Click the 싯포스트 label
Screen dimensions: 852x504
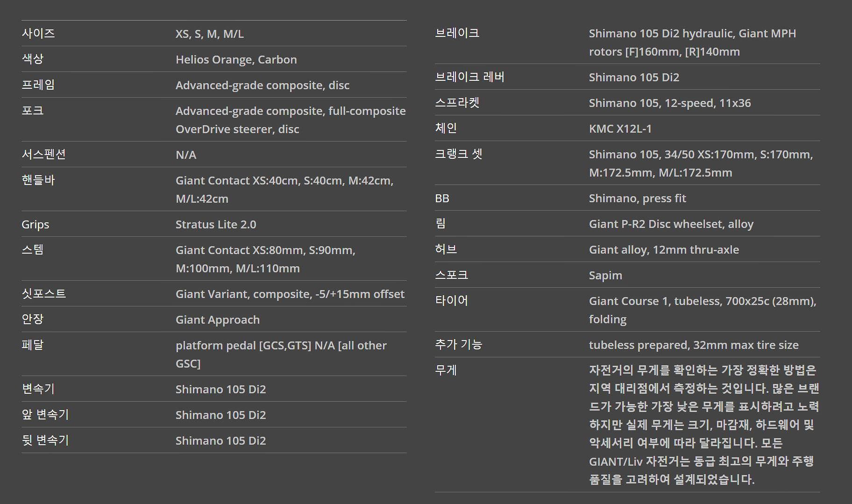pos(44,293)
